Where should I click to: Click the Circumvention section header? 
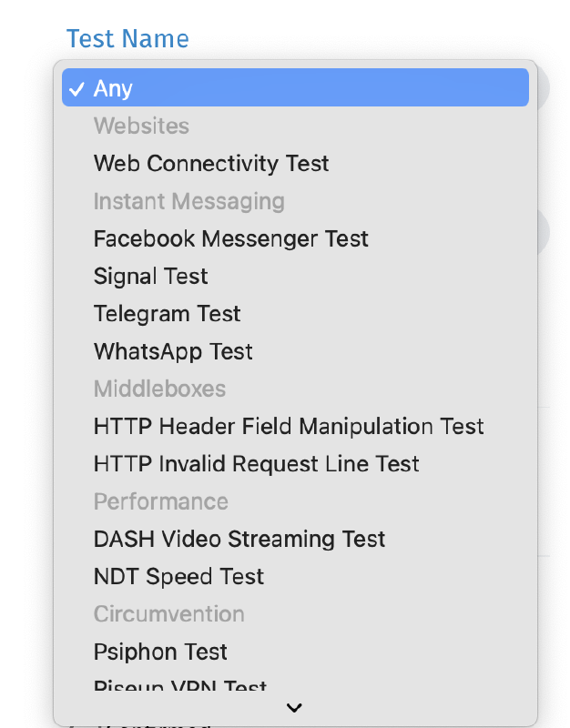point(168,614)
